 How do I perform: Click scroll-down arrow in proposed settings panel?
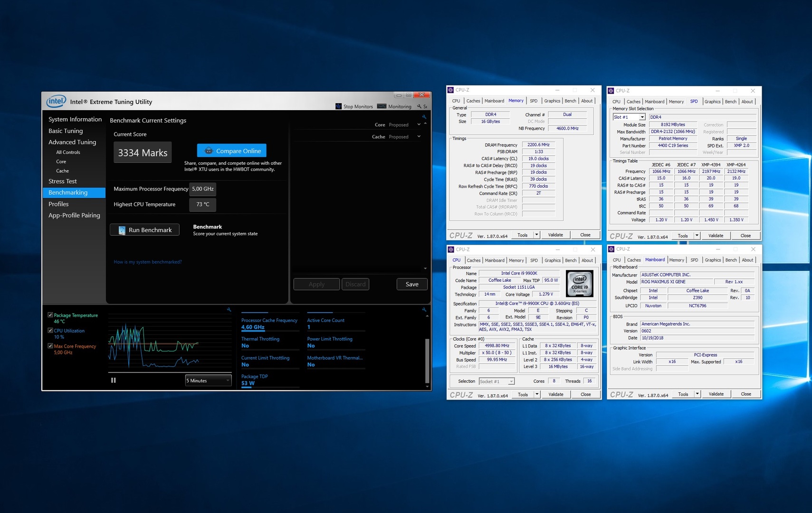click(425, 268)
